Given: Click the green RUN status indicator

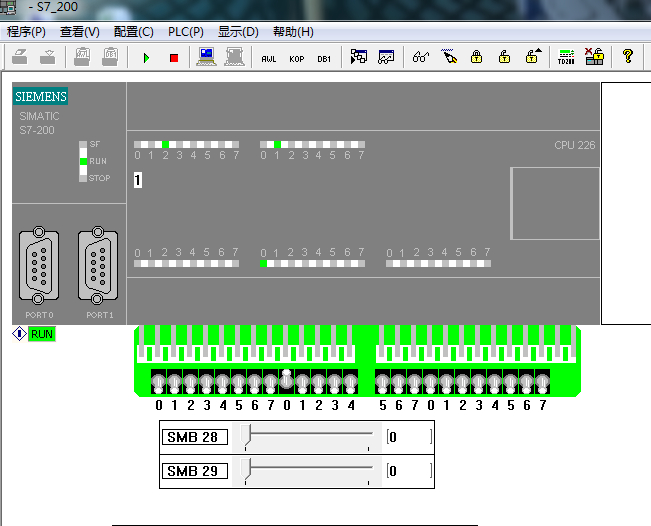Looking at the screenshot, I should pyautogui.click(x=42, y=334).
